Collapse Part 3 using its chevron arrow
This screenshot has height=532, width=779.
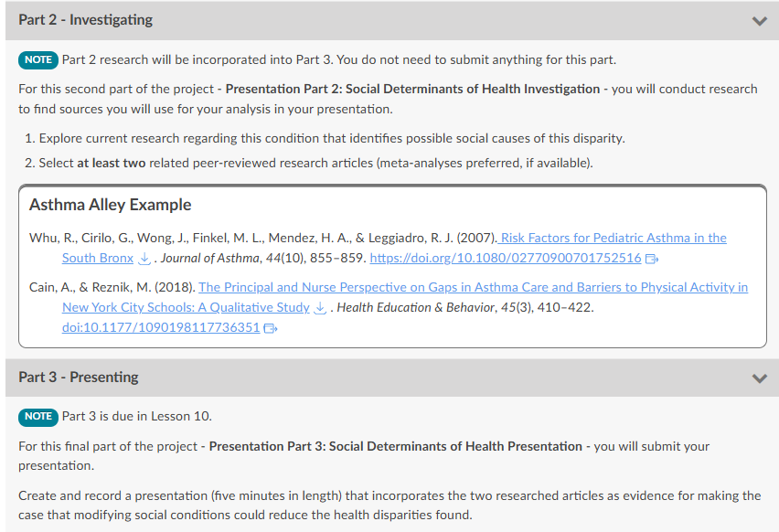point(758,378)
